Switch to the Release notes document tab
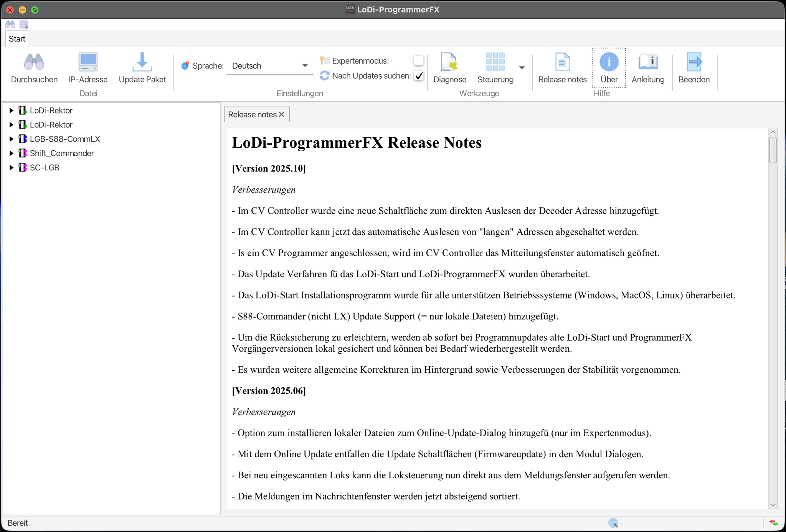Screen dimensions: 786x532 (252, 114)
